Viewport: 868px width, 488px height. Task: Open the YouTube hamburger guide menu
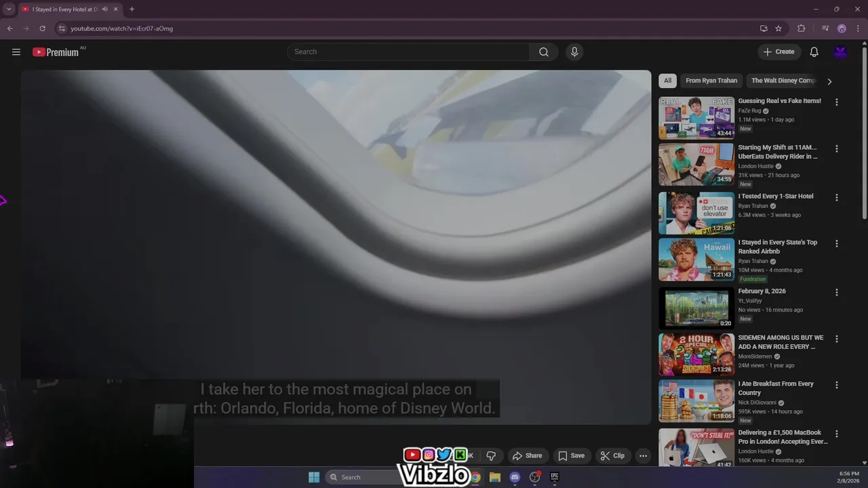tap(16, 52)
